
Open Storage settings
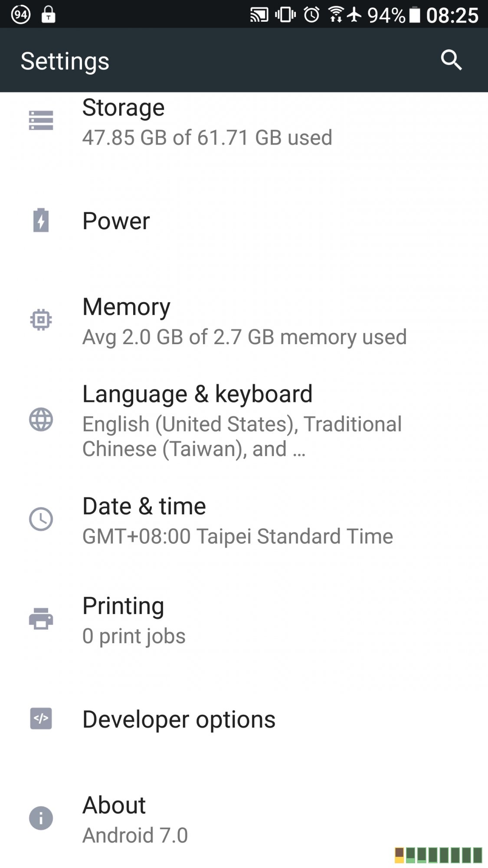click(207, 122)
